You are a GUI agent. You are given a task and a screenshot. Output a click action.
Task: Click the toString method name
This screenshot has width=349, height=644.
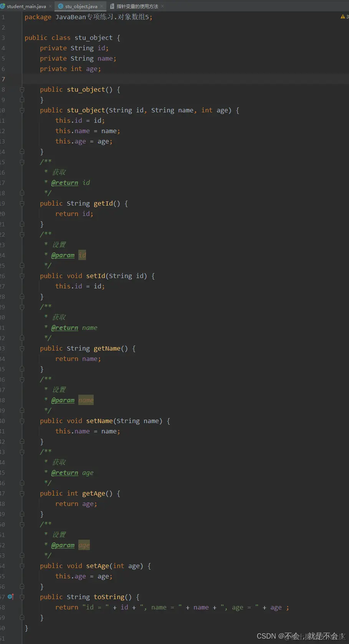click(x=109, y=597)
